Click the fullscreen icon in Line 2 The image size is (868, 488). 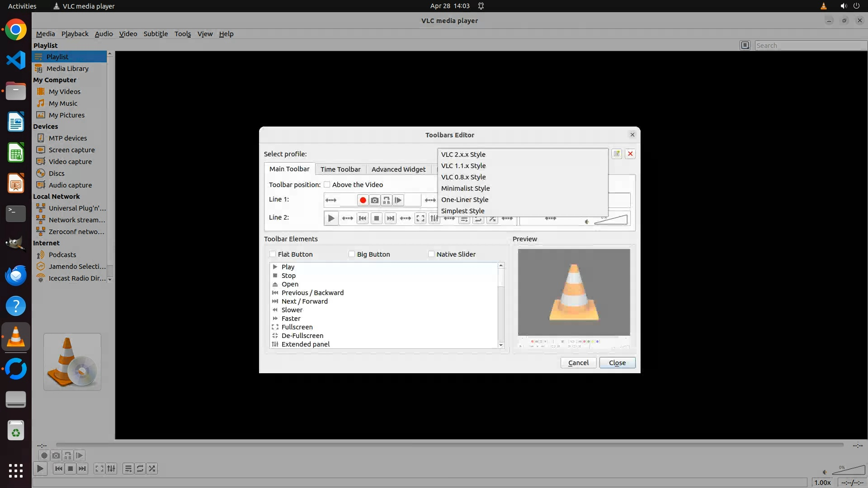click(420, 218)
